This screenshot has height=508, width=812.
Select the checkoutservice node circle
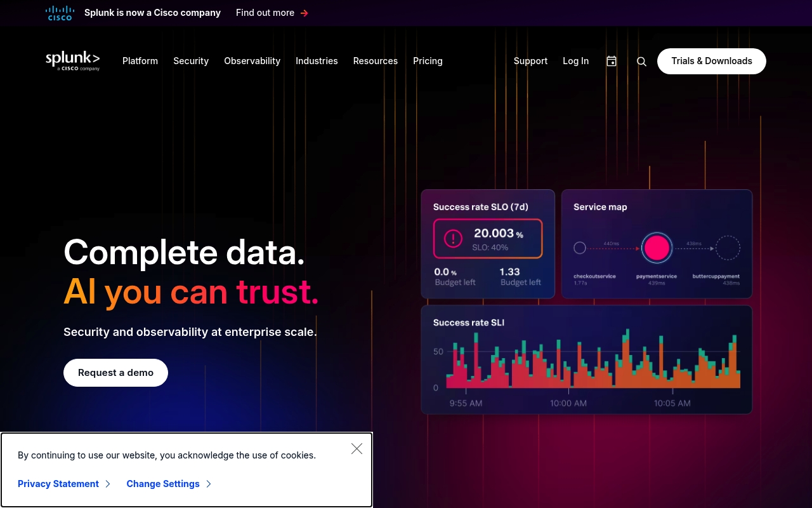click(579, 248)
